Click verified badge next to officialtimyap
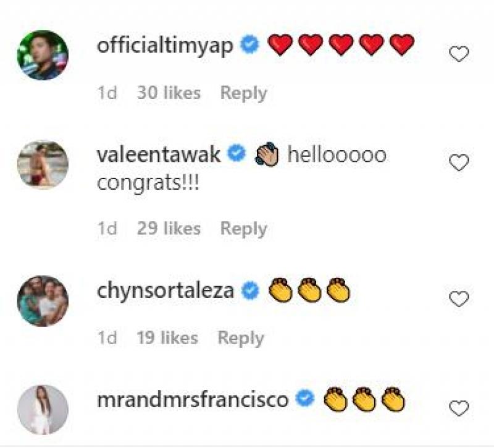The height and width of the screenshot is (448, 494). coord(250,45)
